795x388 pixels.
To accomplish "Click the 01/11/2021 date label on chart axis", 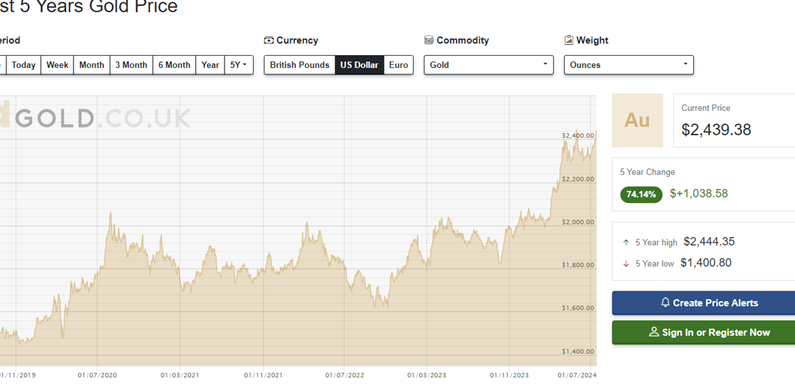I will click(263, 375).
